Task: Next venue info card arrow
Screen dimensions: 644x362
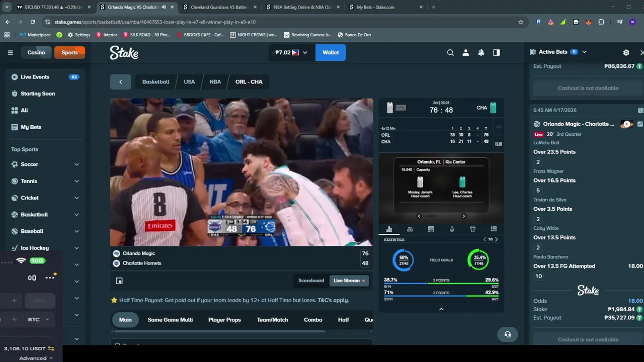Action: tap(463, 216)
